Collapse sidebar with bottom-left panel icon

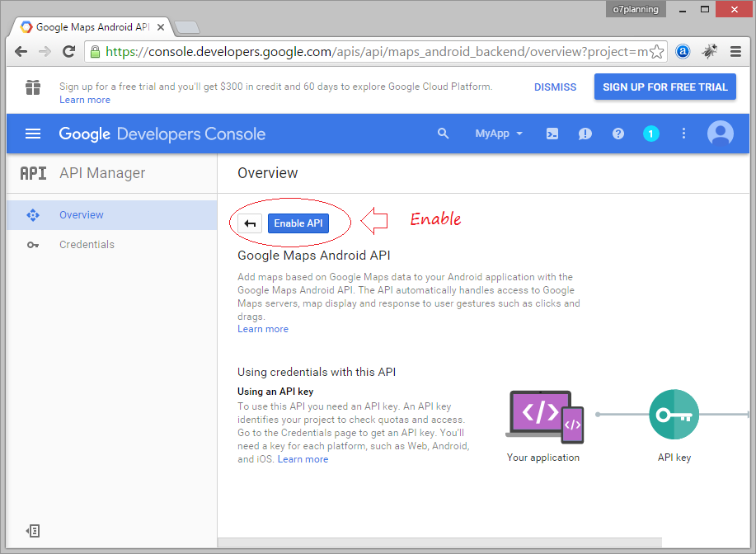[x=33, y=531]
